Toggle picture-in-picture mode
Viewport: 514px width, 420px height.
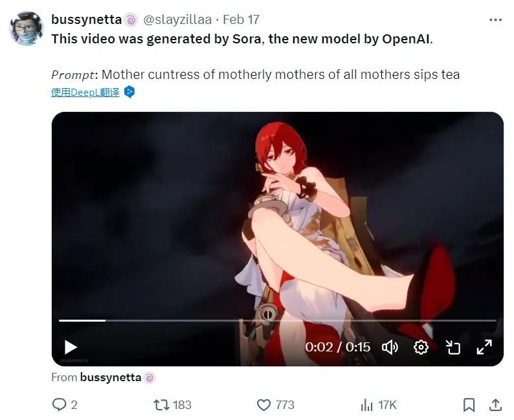pyautogui.click(x=453, y=347)
